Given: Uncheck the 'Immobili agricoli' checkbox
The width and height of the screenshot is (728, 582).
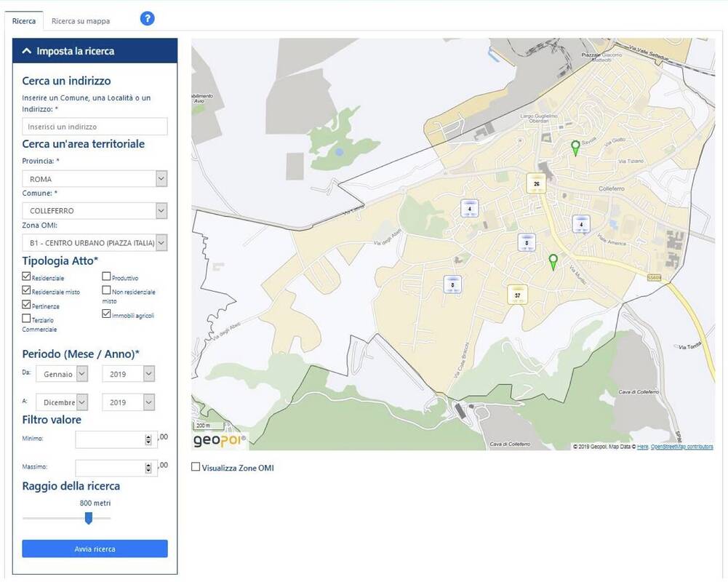Looking at the screenshot, I should point(106,314).
